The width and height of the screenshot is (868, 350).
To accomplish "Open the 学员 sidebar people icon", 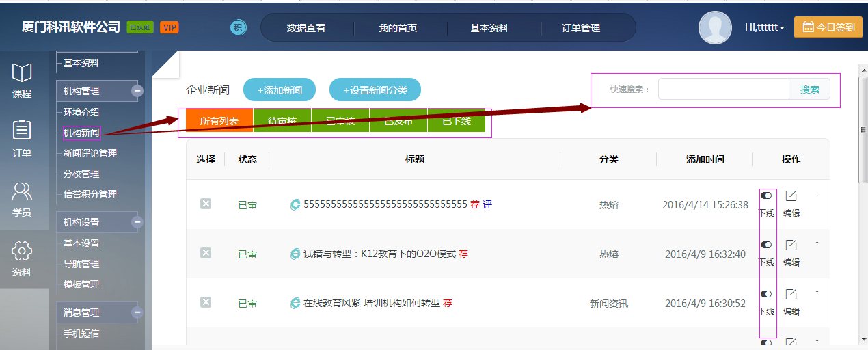I will 22,191.
